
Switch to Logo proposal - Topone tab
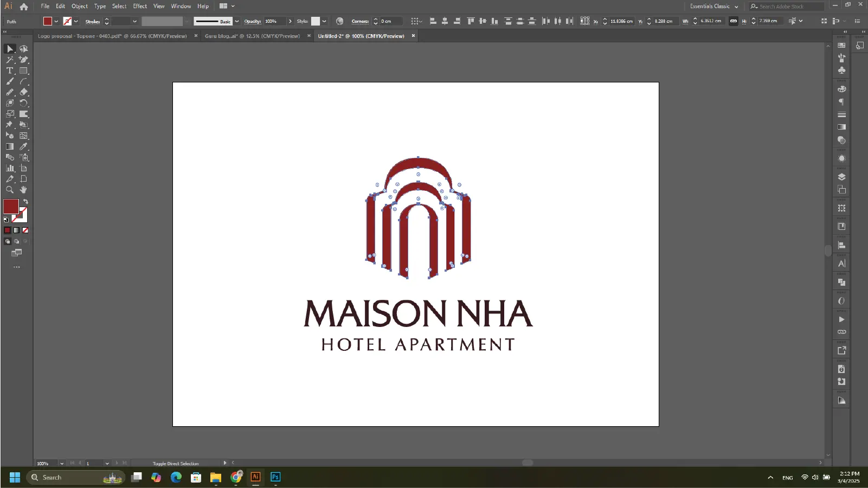tap(112, 36)
